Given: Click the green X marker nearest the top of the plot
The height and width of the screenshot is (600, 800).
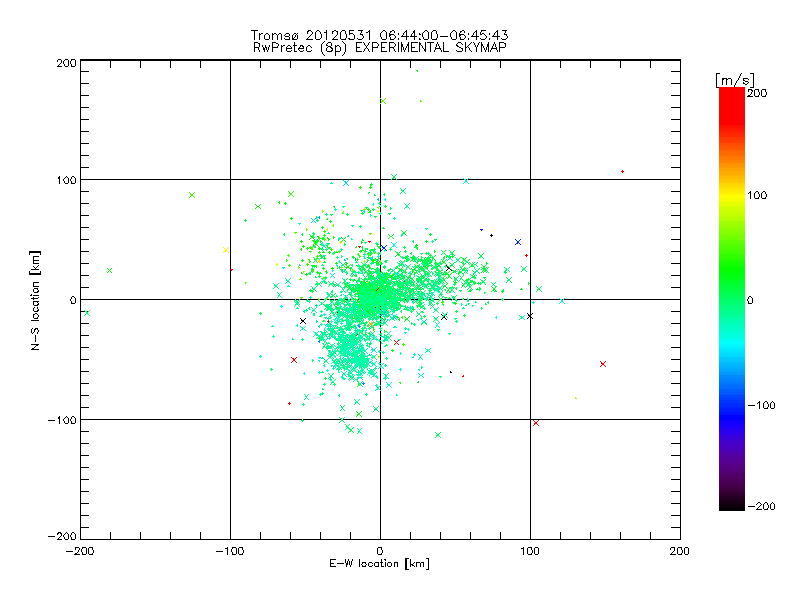Looking at the screenshot, I should pyautogui.click(x=383, y=101).
